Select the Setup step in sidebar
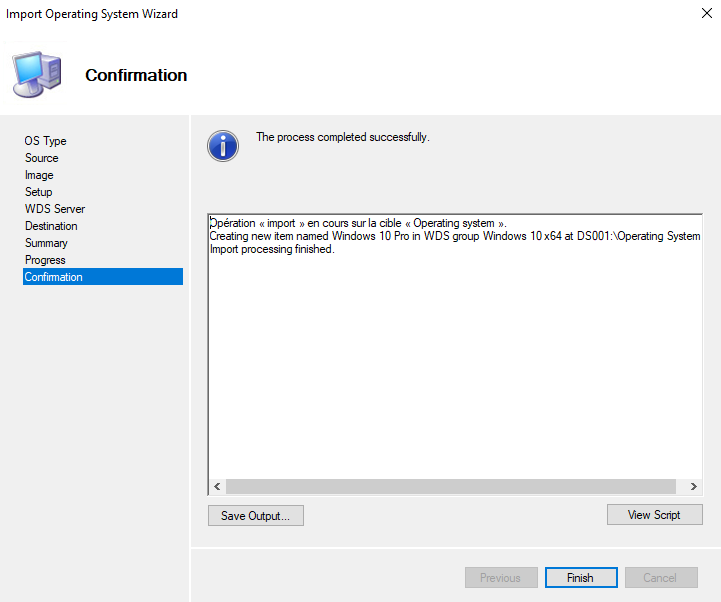 coord(39,192)
